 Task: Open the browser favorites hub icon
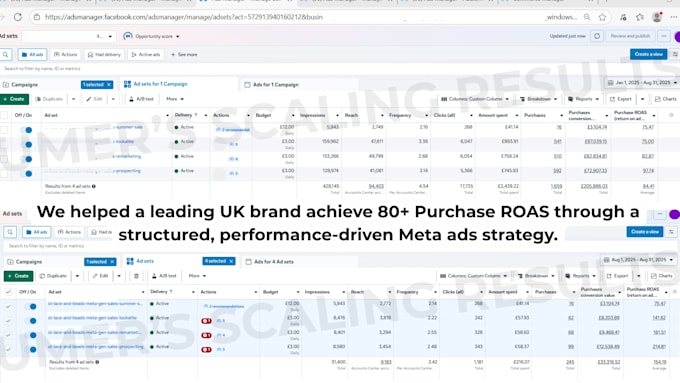[x=640, y=17]
